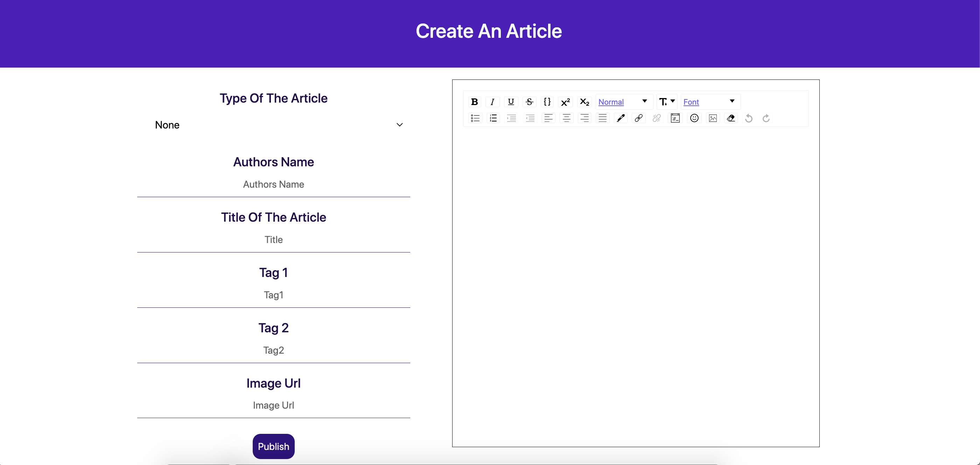Open the text color picker

click(621, 118)
